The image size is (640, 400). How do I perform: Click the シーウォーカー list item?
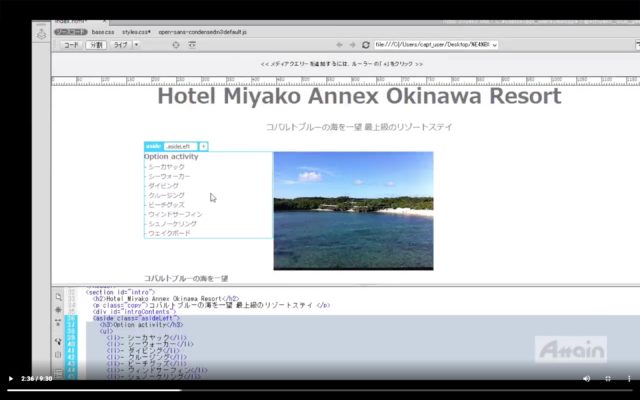click(x=169, y=176)
